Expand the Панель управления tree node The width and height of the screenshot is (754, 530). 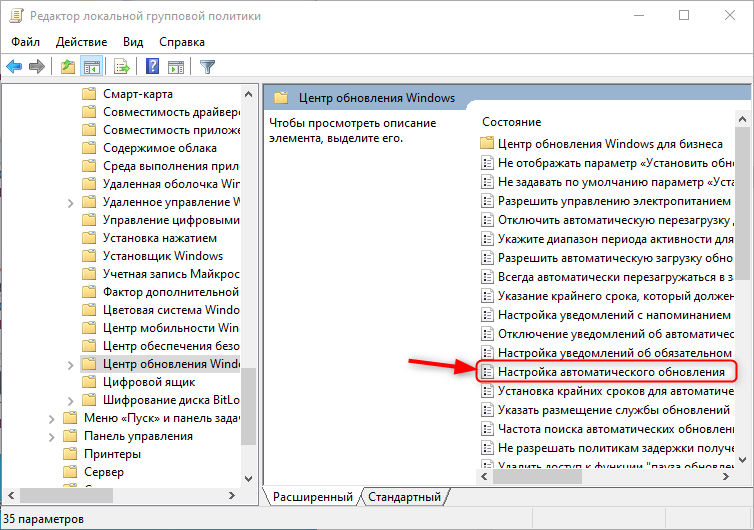coord(51,437)
